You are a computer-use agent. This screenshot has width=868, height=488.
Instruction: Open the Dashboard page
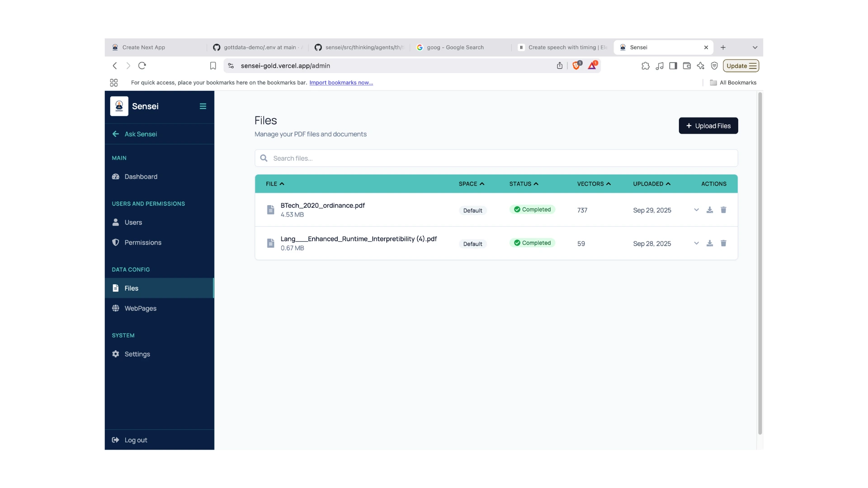click(159, 177)
